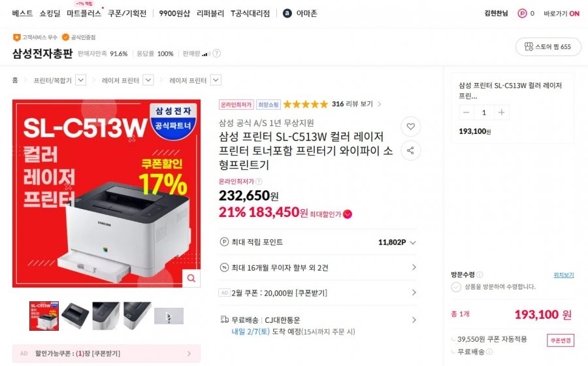Open the 프린터/복합기 category dropdown
The width and height of the screenshot is (588, 366).
click(x=81, y=80)
